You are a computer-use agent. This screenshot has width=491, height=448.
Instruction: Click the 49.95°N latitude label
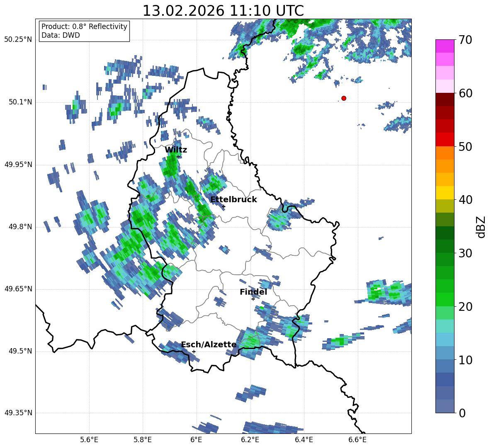click(18, 165)
